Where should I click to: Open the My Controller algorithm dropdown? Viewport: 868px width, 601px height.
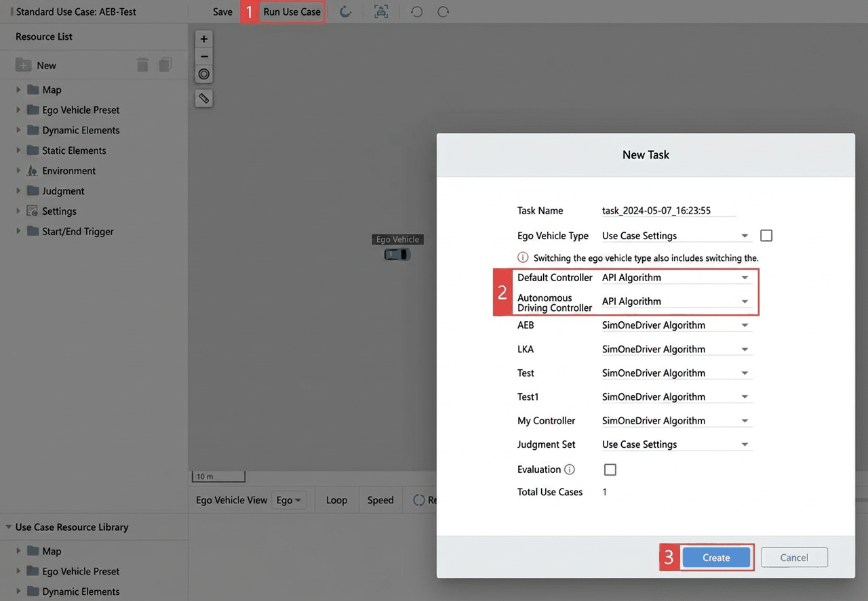tap(676, 421)
